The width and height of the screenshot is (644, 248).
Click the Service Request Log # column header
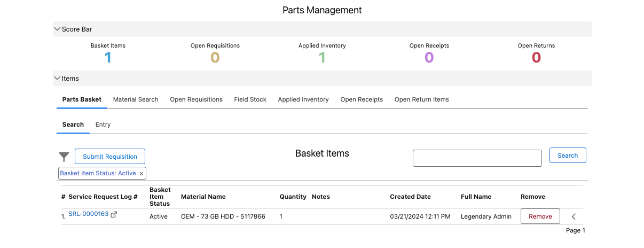click(x=103, y=197)
